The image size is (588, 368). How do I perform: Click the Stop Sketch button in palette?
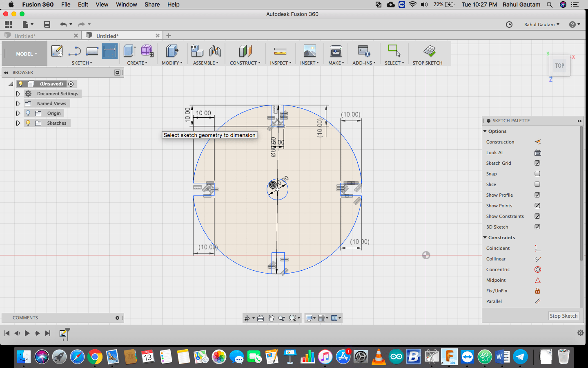click(x=563, y=316)
